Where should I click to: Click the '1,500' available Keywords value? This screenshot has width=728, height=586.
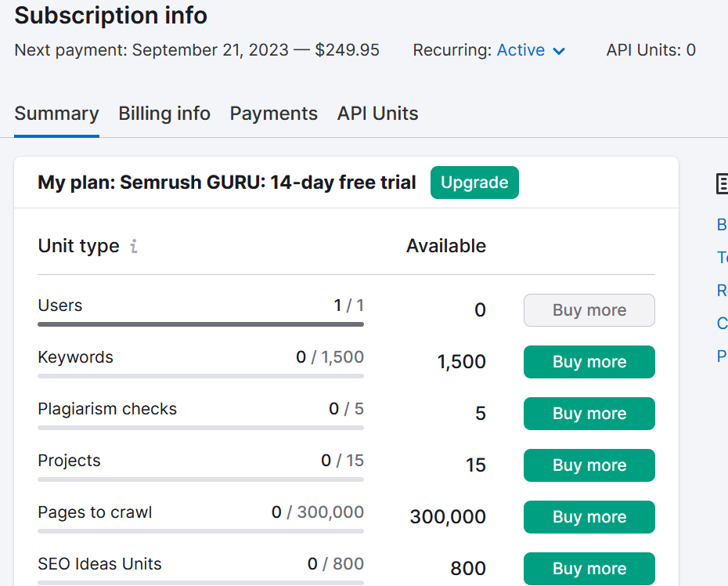(462, 362)
